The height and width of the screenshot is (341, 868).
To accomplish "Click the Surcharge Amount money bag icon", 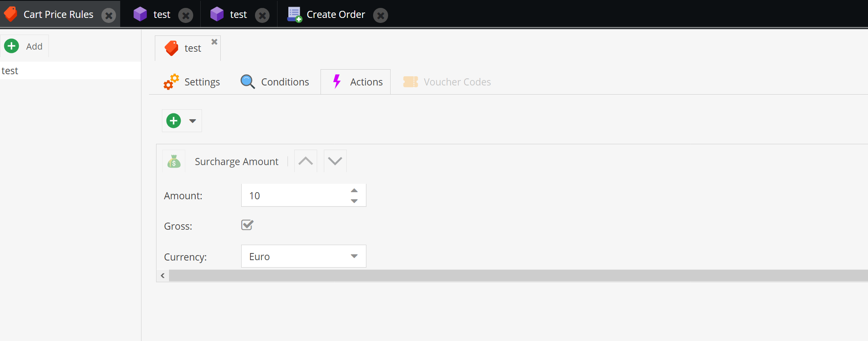I will [x=174, y=161].
